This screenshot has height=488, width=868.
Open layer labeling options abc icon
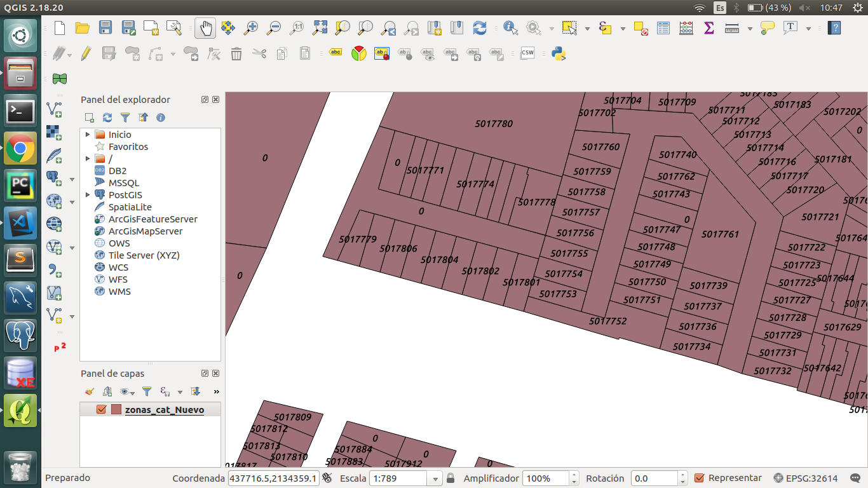click(336, 53)
